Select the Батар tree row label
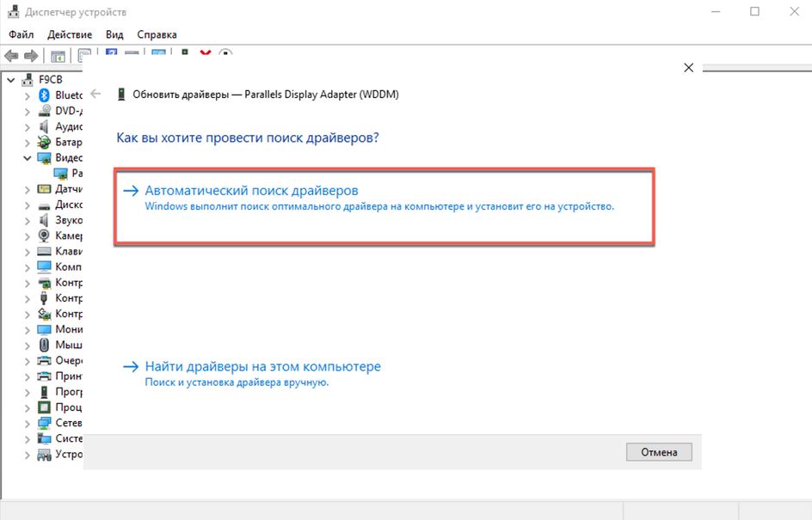Image resolution: width=812 pixels, height=520 pixels. (68, 142)
